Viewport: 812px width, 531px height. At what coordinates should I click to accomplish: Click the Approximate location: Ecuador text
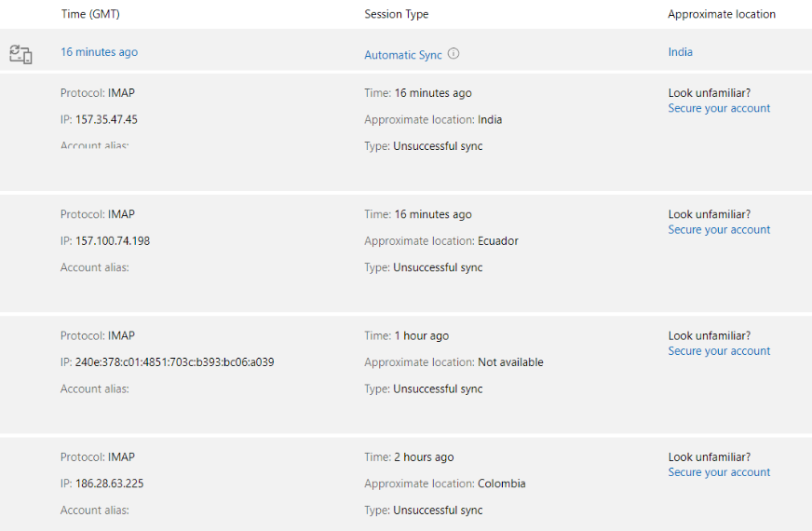pyautogui.click(x=441, y=241)
